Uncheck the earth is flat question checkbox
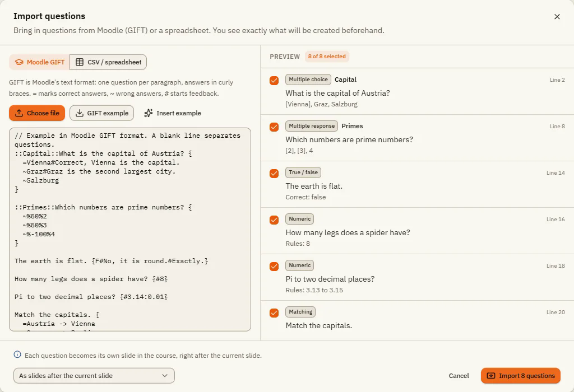Image resolution: width=574 pixels, height=392 pixels. pos(274,174)
